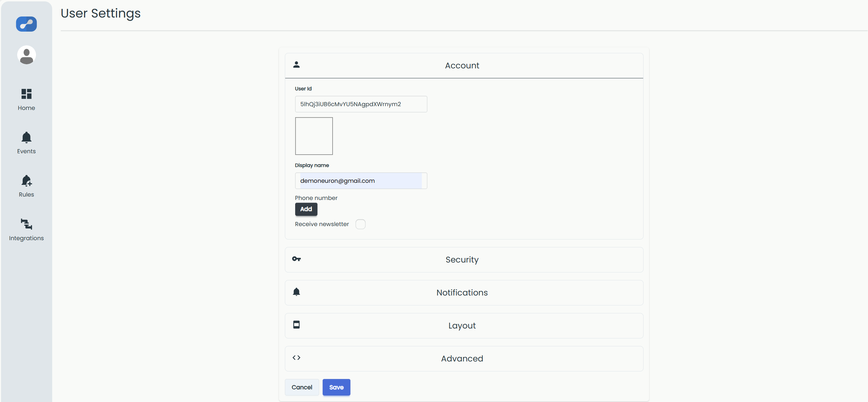Viewport: 868px width, 402px height.
Task: Collapse the Account section header
Action: [x=464, y=66]
